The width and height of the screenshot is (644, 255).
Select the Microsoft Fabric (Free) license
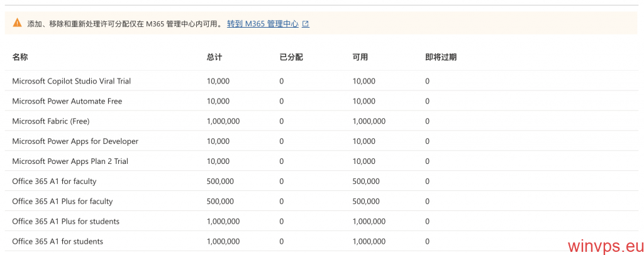tap(50, 121)
